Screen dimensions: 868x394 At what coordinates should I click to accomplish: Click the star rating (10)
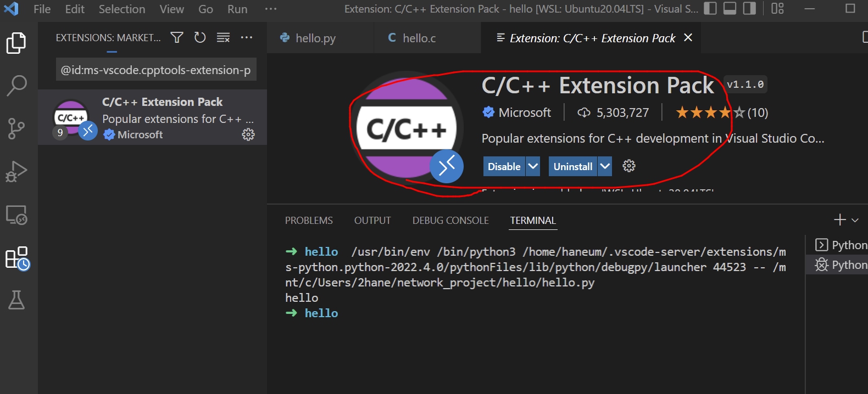(722, 112)
